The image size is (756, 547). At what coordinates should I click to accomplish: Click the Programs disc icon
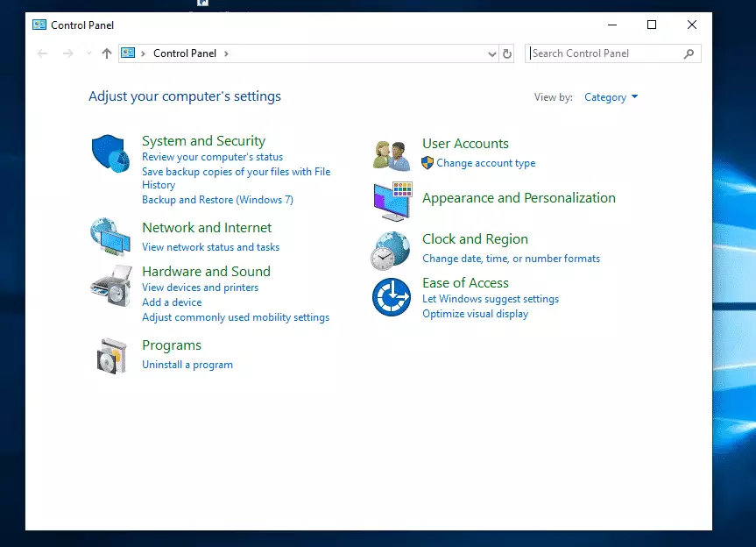[x=111, y=356]
